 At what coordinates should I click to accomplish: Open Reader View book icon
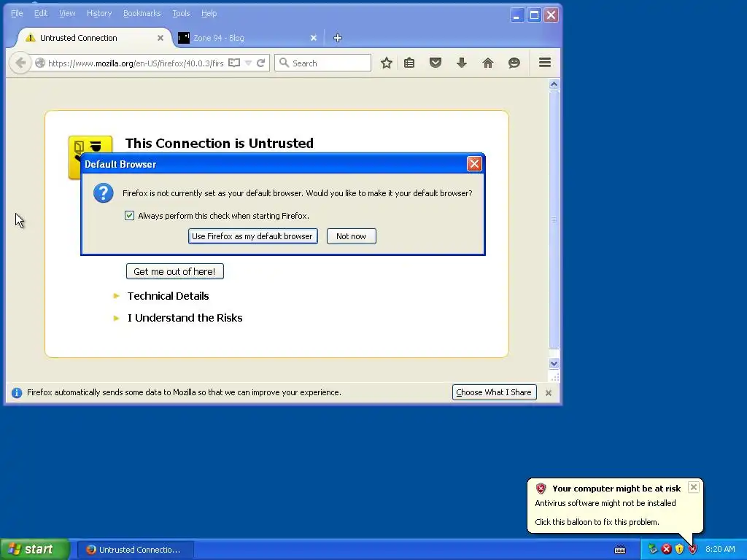(234, 63)
